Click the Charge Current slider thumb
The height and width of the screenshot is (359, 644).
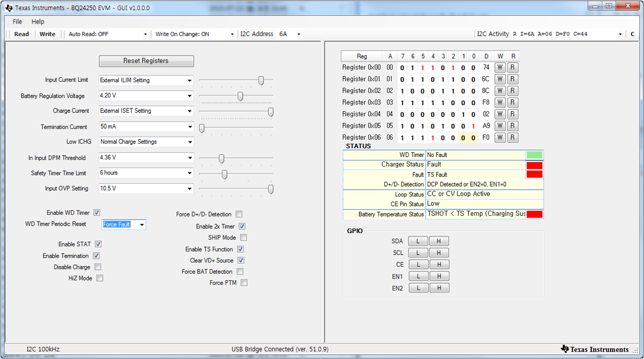[x=271, y=112]
